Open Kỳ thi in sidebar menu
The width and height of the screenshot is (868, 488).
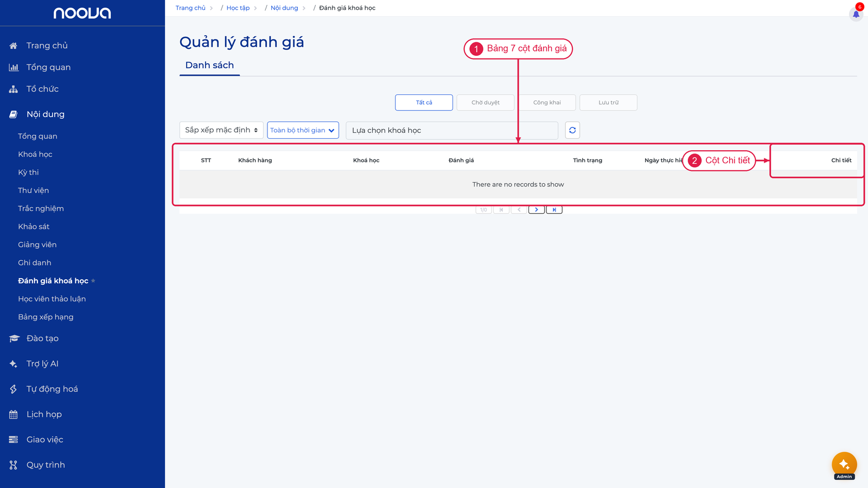(28, 172)
